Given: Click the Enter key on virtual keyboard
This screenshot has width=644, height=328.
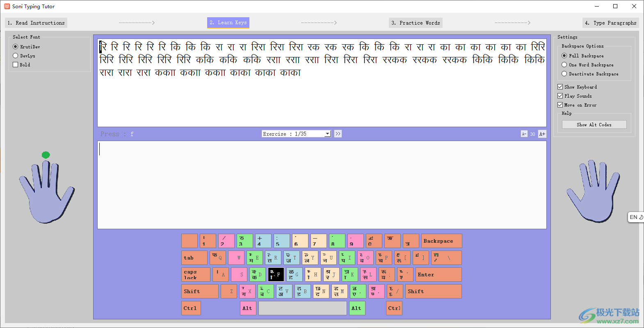Looking at the screenshot, I should [438, 274].
